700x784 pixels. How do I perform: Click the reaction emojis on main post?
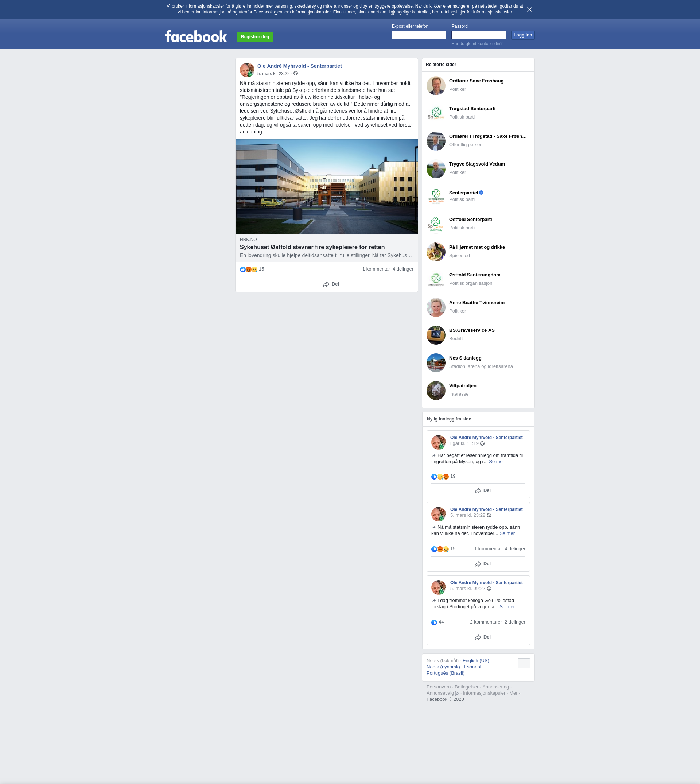click(x=248, y=269)
